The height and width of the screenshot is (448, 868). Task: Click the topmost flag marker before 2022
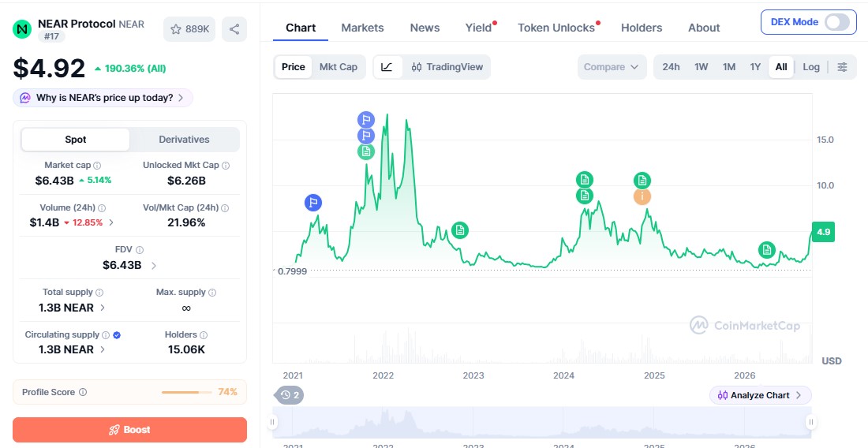tap(366, 119)
